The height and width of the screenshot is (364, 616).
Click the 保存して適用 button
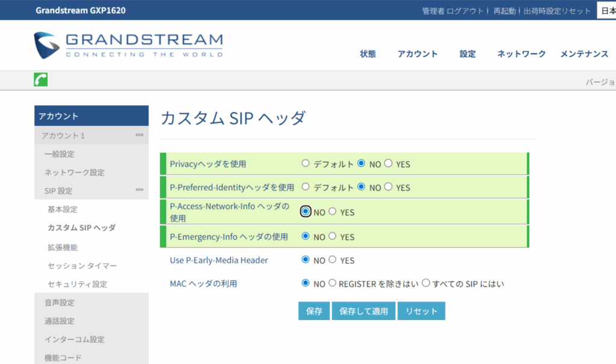(363, 311)
